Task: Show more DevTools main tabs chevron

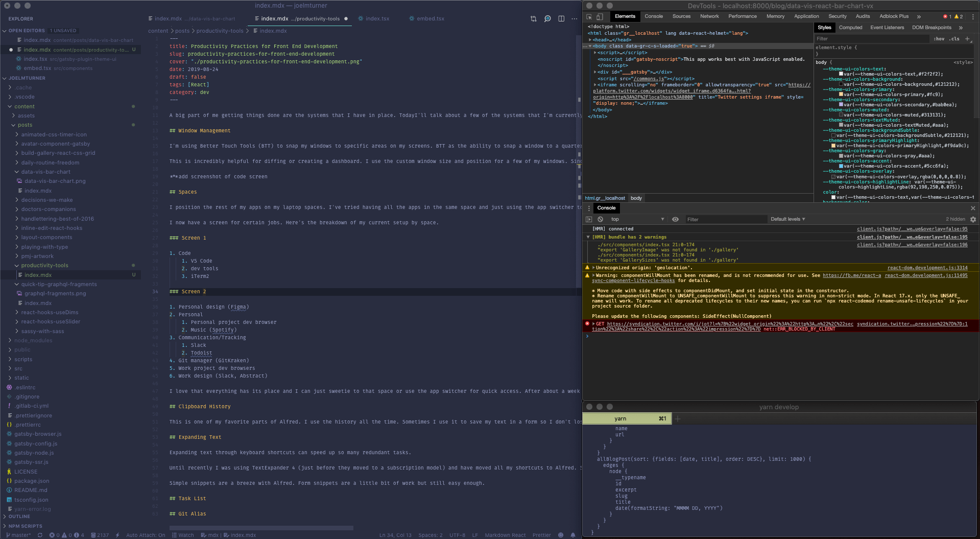Action: (x=919, y=16)
